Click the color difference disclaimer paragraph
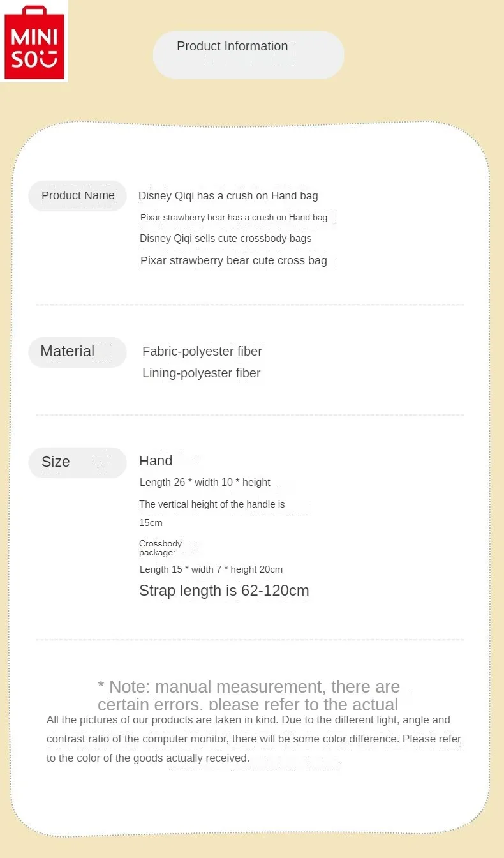 [253, 739]
